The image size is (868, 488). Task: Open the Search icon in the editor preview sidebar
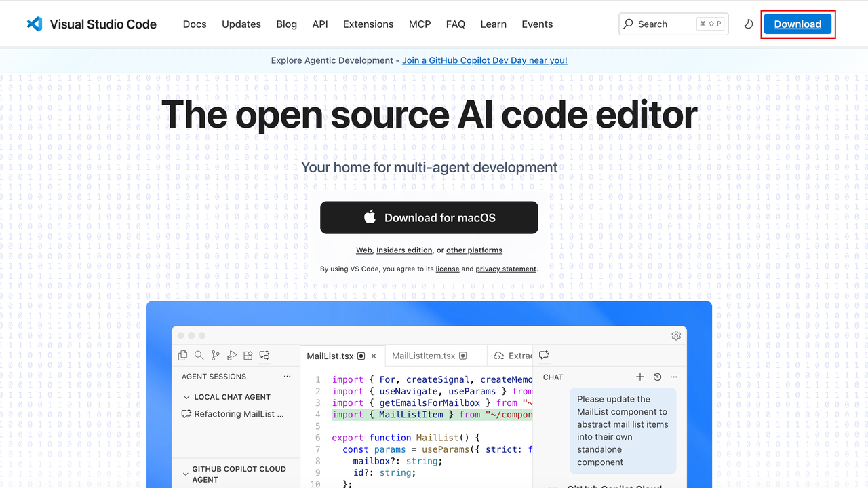pos(199,355)
